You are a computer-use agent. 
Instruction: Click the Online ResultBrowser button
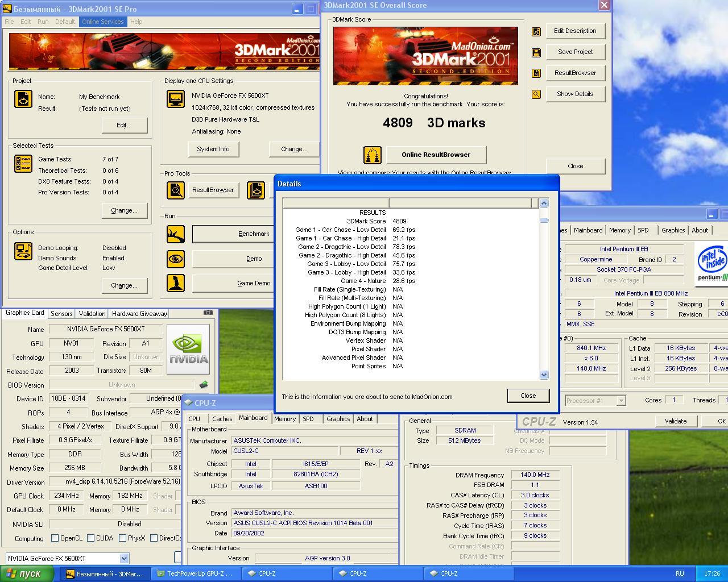click(x=436, y=155)
